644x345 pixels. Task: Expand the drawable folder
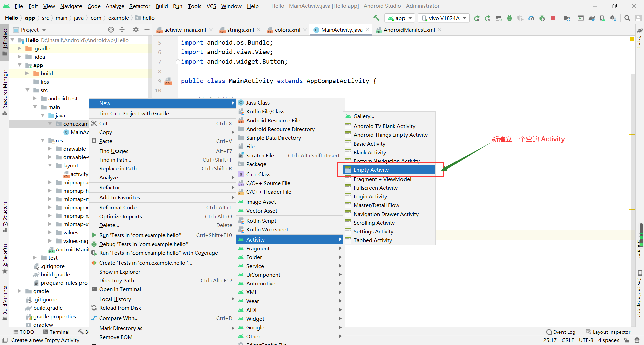point(50,149)
